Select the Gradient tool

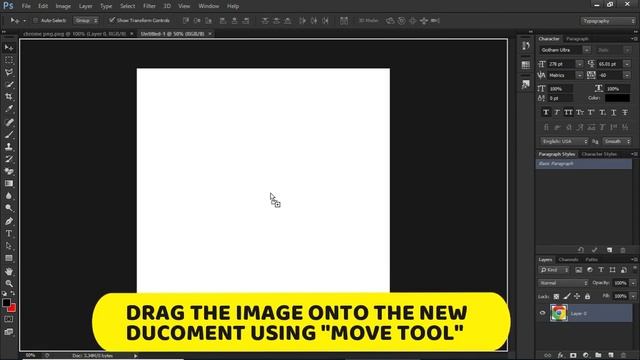(x=9, y=183)
